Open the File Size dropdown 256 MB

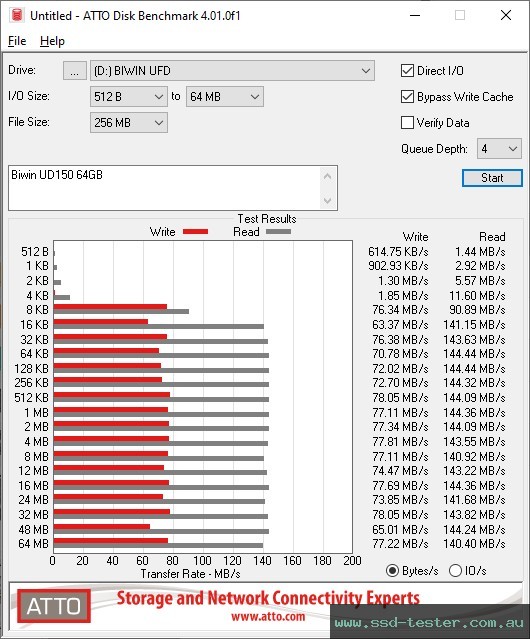(129, 123)
